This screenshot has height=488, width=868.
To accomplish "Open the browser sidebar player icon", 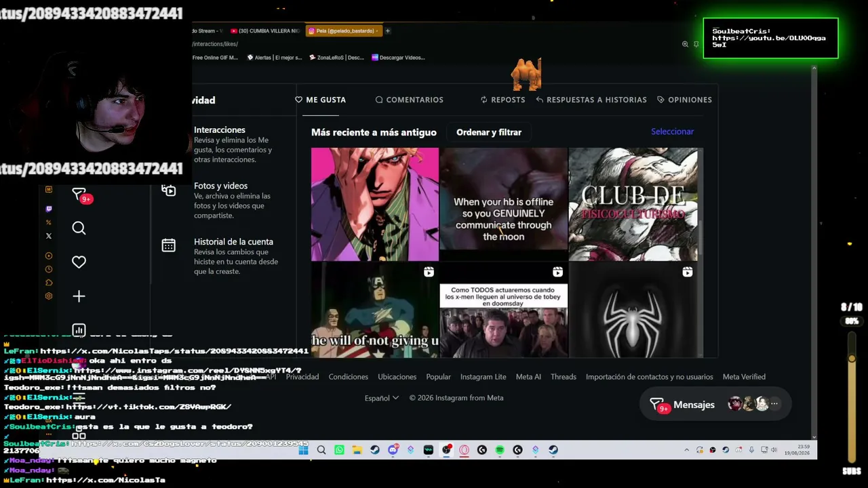I will click(x=49, y=256).
